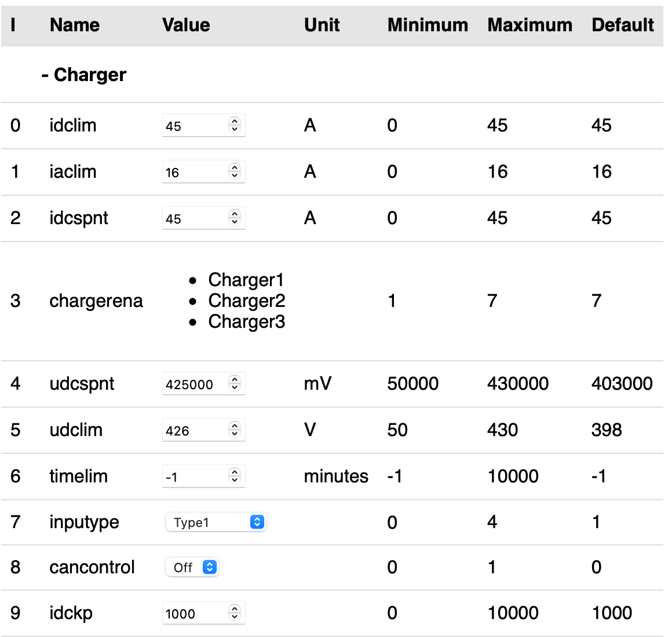Click the iaclim stepper arrows
The height and width of the screenshot is (637, 672).
click(235, 171)
